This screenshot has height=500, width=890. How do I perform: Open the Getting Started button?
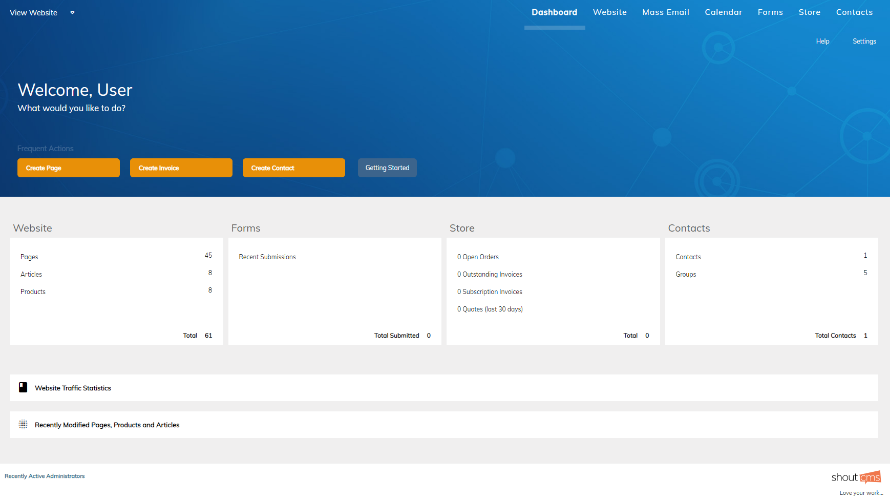coord(387,167)
